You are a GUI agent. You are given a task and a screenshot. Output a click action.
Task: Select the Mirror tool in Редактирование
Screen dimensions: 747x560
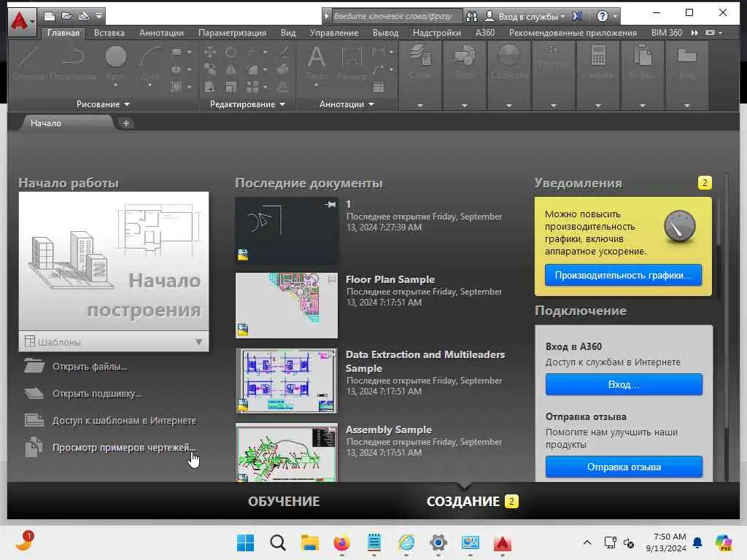pyautogui.click(x=231, y=69)
